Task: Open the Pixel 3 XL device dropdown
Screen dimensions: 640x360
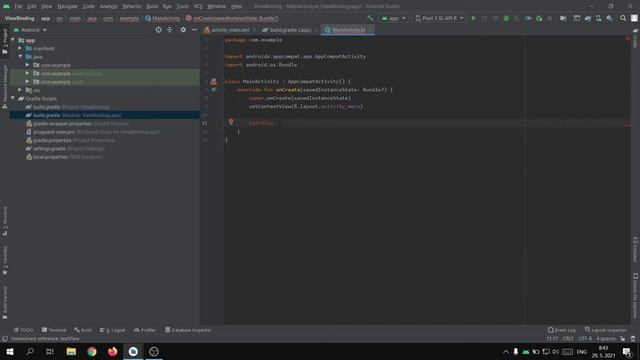Action: coord(439,18)
